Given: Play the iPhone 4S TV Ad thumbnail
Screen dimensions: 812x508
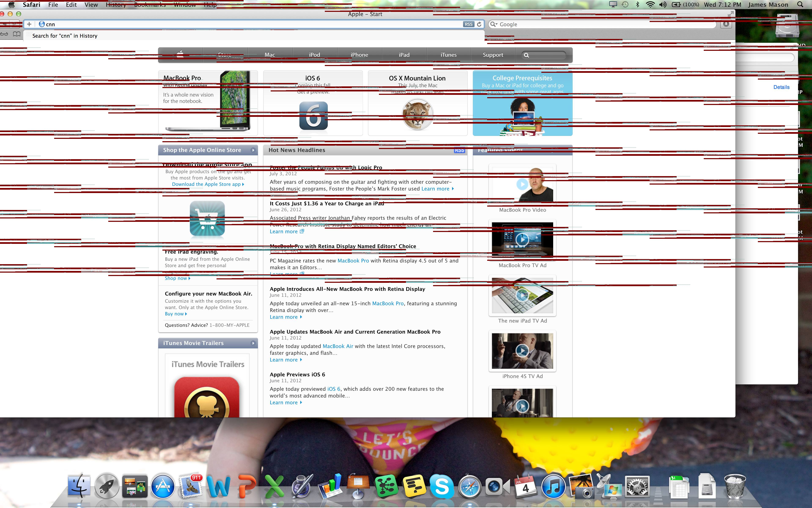Looking at the screenshot, I should pyautogui.click(x=522, y=351).
